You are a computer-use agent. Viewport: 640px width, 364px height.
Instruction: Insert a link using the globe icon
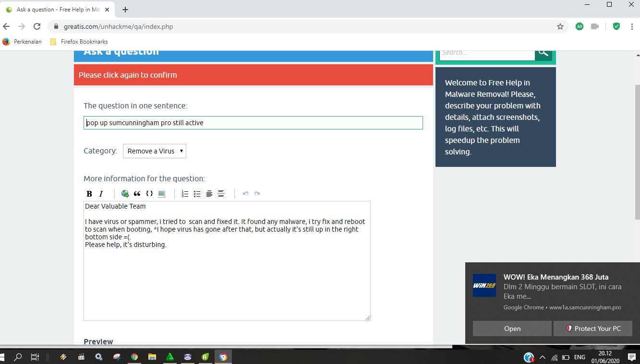pyautogui.click(x=125, y=194)
